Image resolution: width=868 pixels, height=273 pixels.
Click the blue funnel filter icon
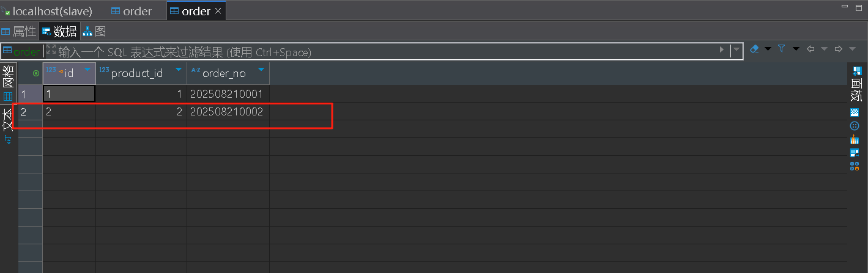(x=781, y=49)
